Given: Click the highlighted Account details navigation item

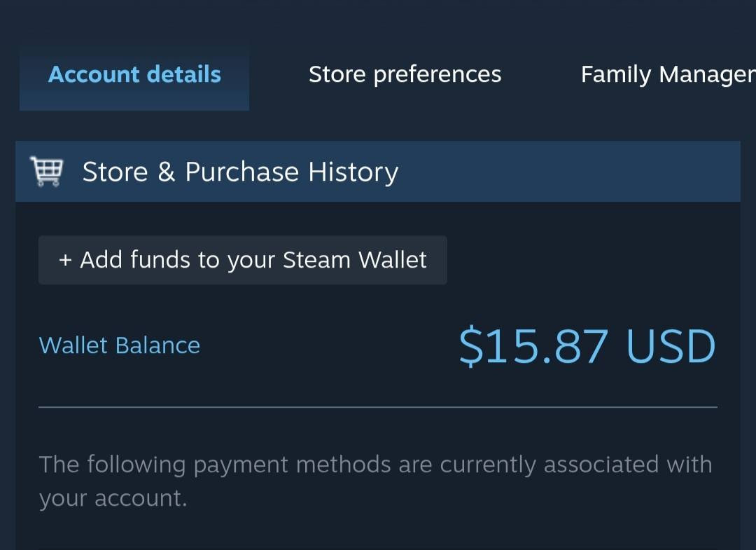Looking at the screenshot, I should pyautogui.click(x=134, y=74).
